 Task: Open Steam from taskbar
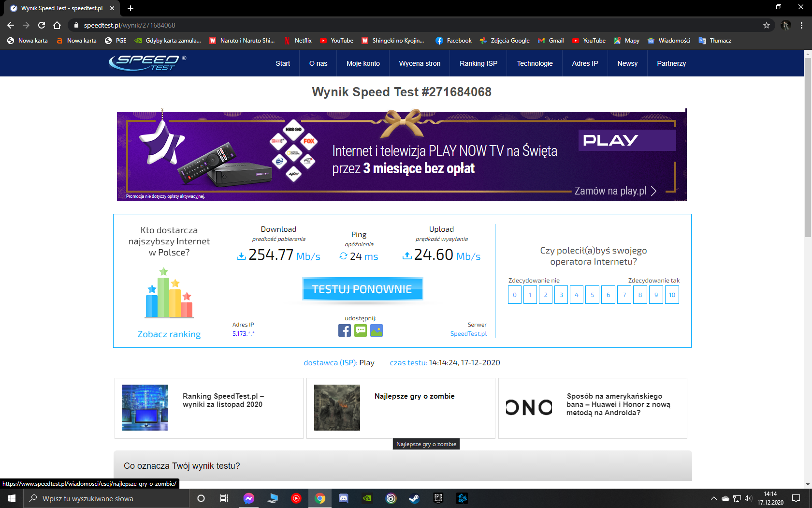tap(414, 498)
